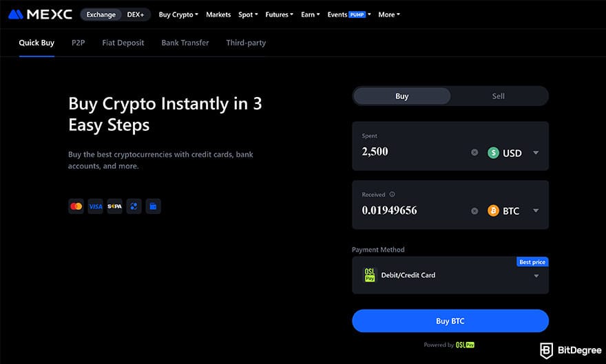Open the More menu
Viewport: 606px width, 364px height.
389,14
